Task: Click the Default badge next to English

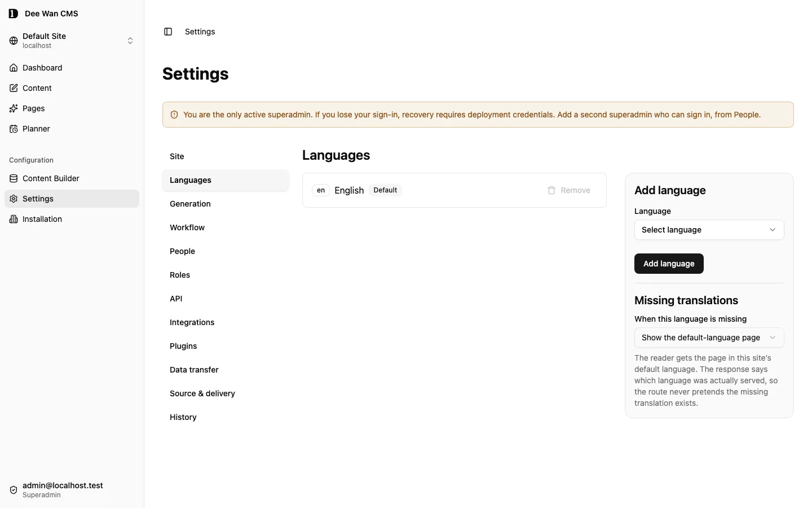Action: click(385, 190)
